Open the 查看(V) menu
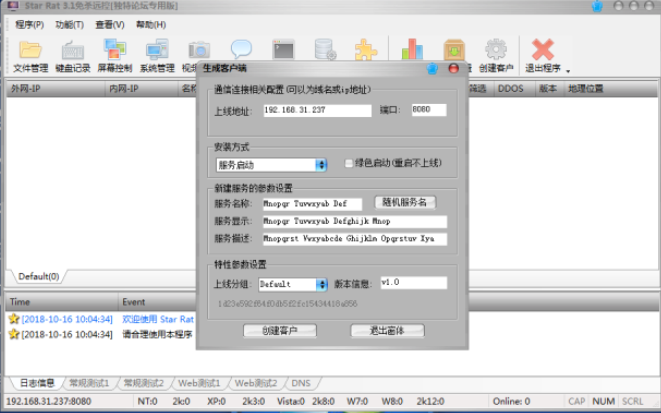This screenshot has height=413, width=661. [110, 24]
